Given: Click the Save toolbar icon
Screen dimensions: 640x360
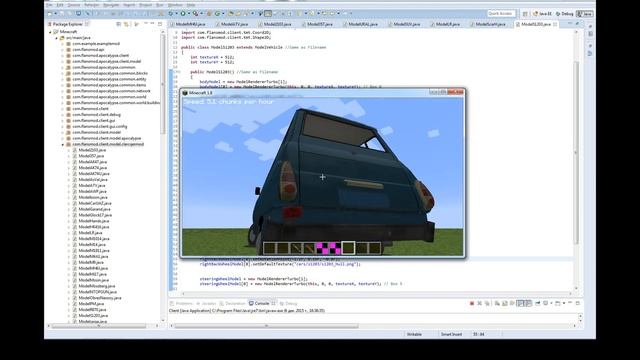Looking at the screenshot, I should point(62,13).
